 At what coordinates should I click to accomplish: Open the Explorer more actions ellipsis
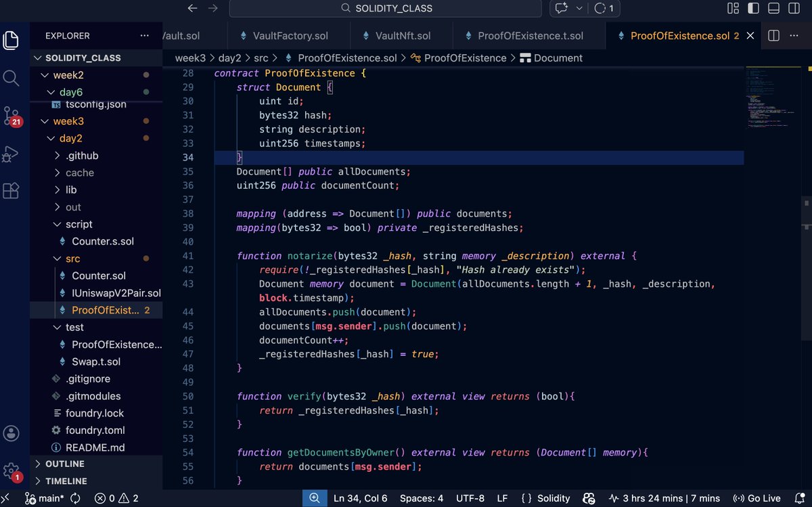(x=144, y=36)
